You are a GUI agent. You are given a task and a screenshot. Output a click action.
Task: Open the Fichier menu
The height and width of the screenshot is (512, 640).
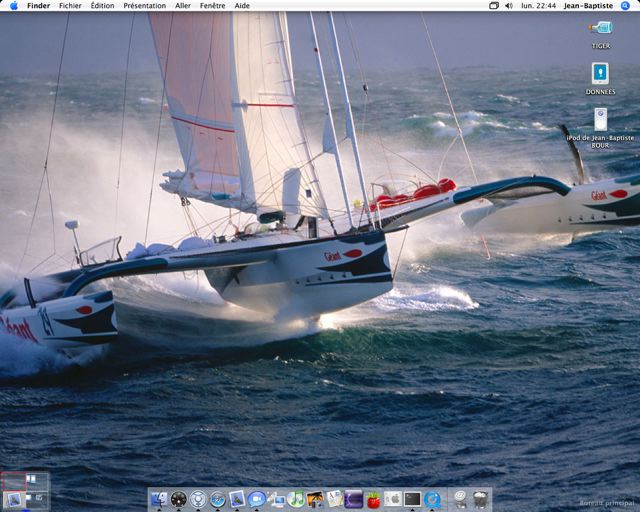[70, 6]
